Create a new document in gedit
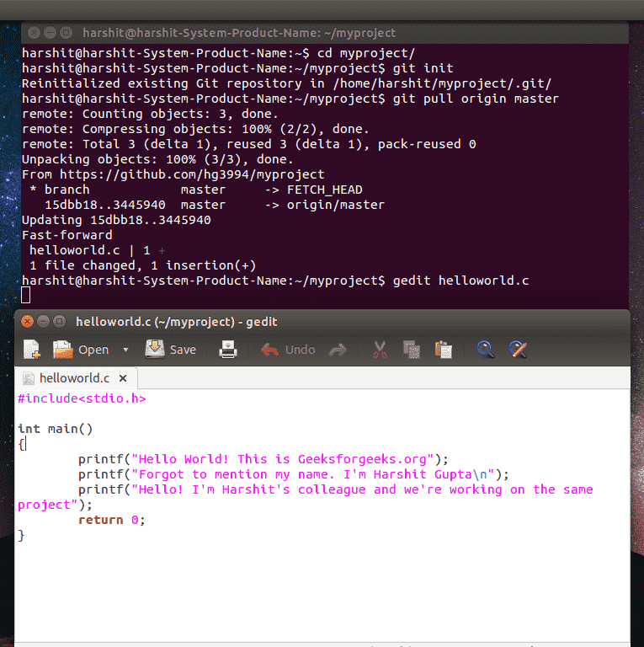 (x=32, y=350)
